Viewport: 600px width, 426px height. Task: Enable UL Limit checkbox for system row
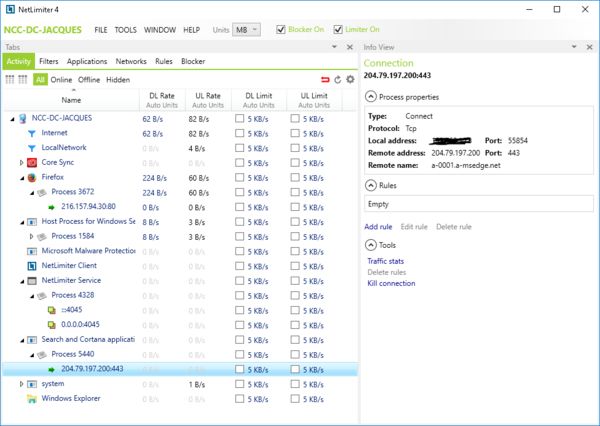tap(295, 384)
